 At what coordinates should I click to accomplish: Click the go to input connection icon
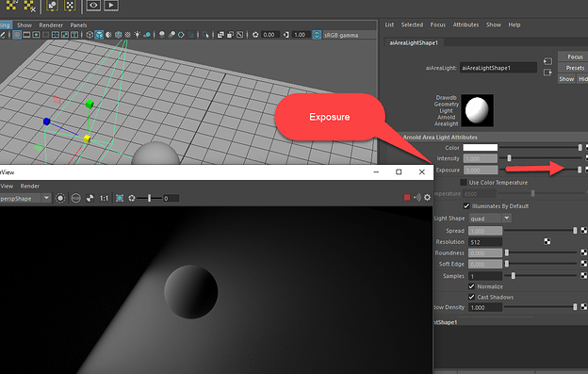pyautogui.click(x=547, y=61)
